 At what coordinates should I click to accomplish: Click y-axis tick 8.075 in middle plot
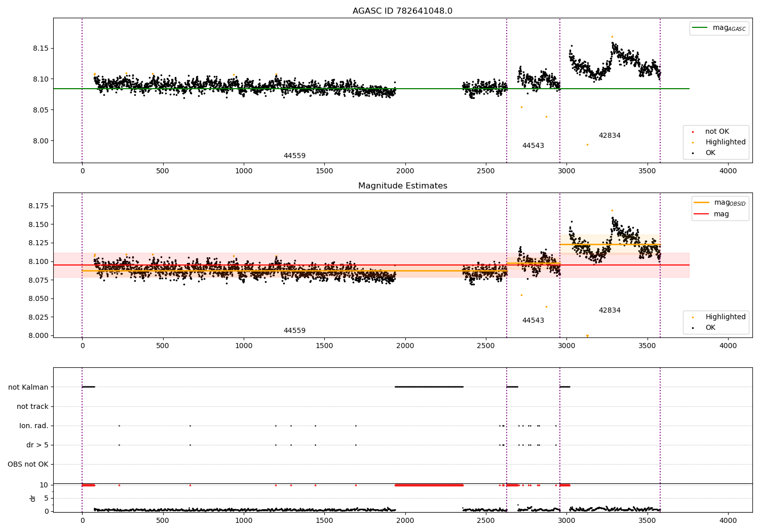[x=39, y=280]
